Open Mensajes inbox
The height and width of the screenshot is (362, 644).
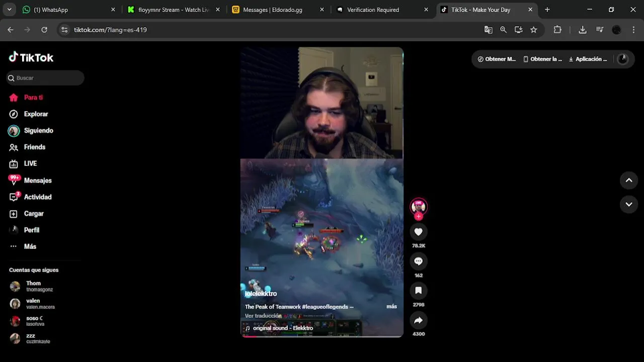coord(38,180)
